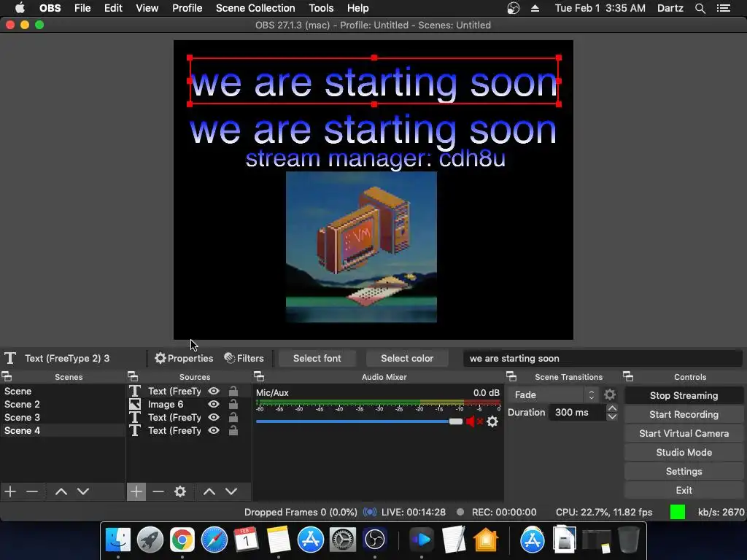Pop out the Controls dock panel icon
The height and width of the screenshot is (560, 747).
pyautogui.click(x=628, y=377)
